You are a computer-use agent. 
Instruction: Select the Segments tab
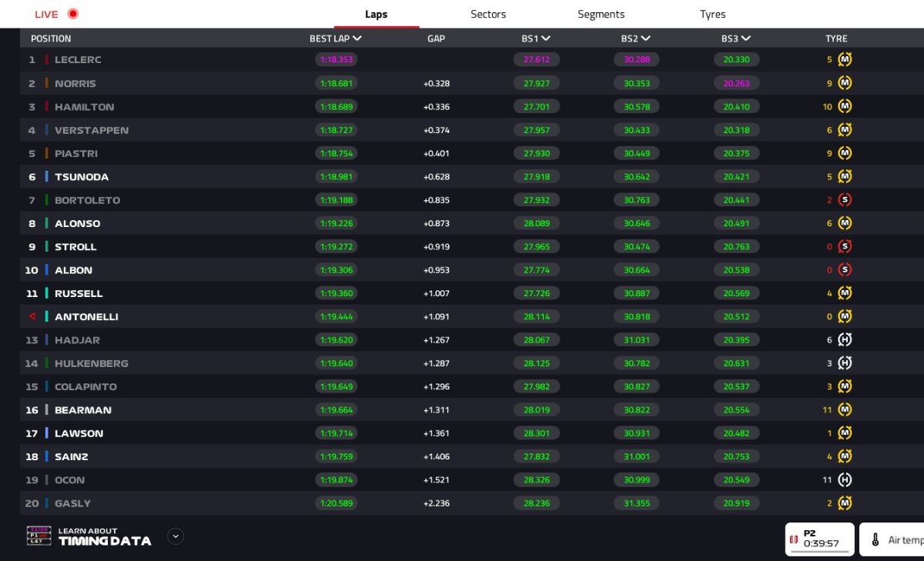[601, 15]
